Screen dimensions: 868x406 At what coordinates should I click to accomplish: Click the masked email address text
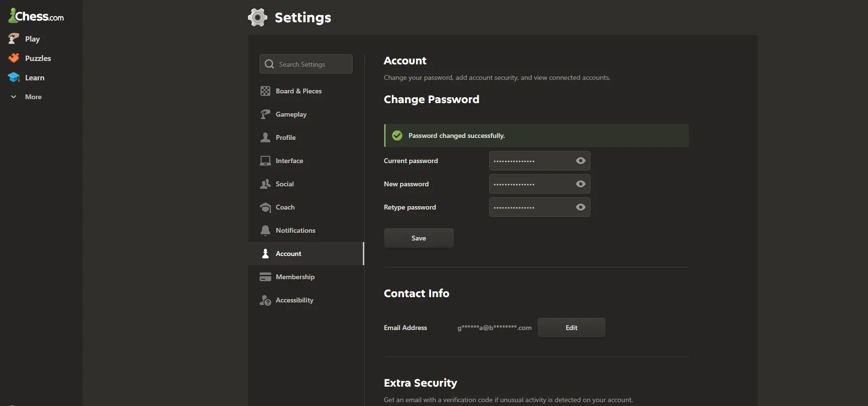495,328
